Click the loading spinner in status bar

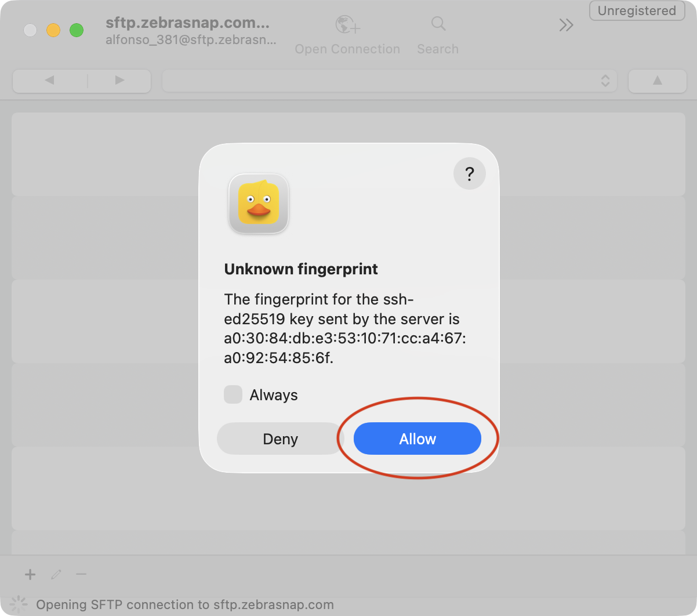(x=19, y=604)
